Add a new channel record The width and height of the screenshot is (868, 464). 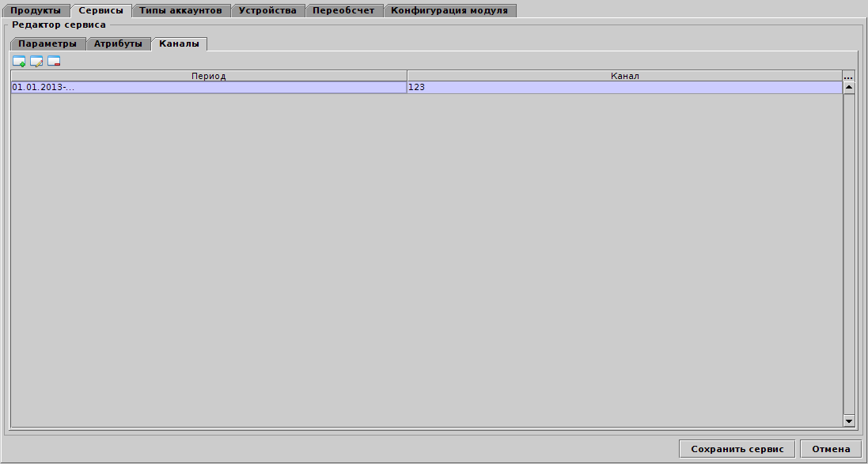[18, 61]
